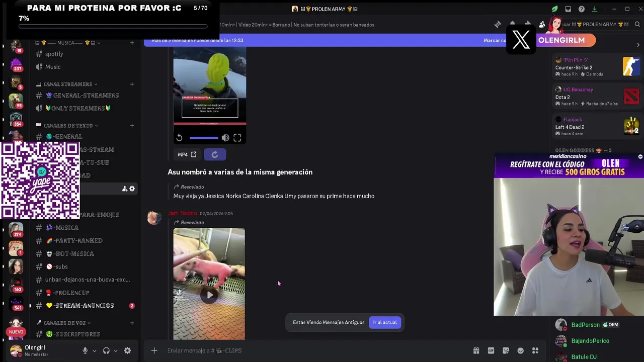
Task: Open the Discord inbox icon
Action: coord(568,9)
